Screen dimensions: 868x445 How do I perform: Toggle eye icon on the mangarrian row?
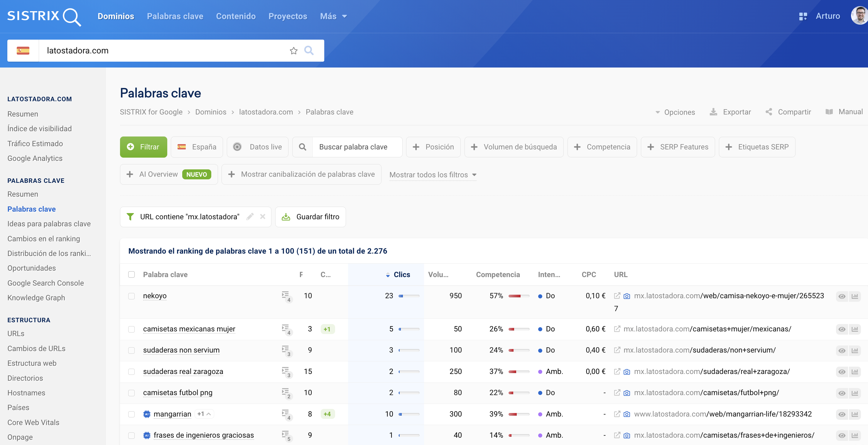tap(842, 414)
